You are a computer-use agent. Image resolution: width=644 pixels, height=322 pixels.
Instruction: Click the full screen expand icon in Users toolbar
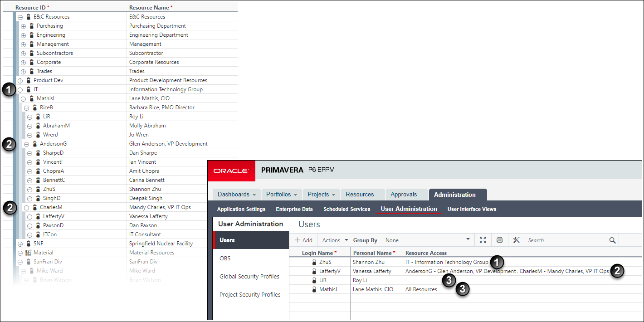483,240
